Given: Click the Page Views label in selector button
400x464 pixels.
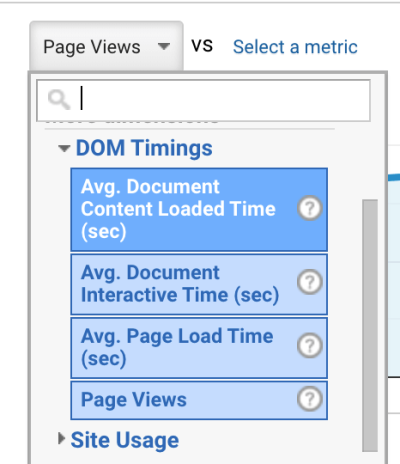Looking at the screenshot, I should pyautogui.click(x=92, y=47).
